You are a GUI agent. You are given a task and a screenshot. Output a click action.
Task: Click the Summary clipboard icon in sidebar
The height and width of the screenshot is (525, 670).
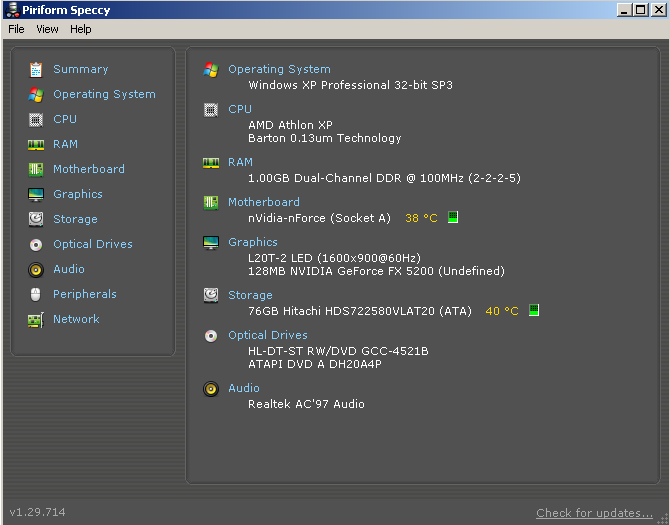point(36,70)
